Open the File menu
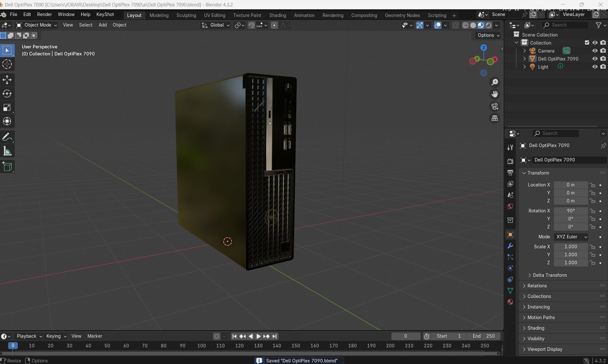 (x=13, y=14)
